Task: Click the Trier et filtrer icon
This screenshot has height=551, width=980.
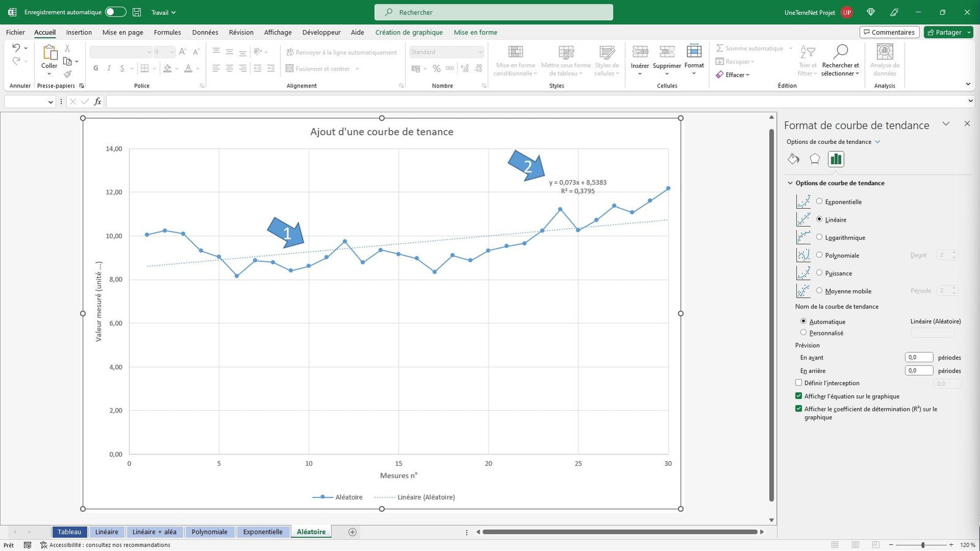Action: (x=806, y=53)
